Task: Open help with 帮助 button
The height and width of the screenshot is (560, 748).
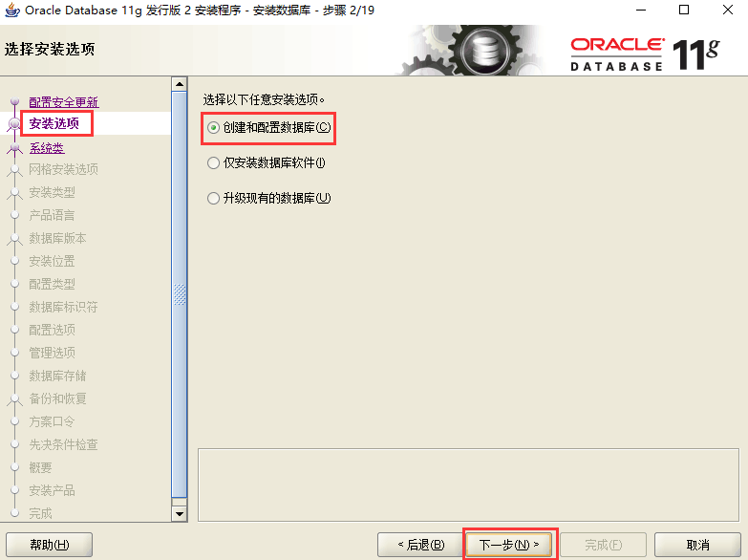Action: click(49, 545)
